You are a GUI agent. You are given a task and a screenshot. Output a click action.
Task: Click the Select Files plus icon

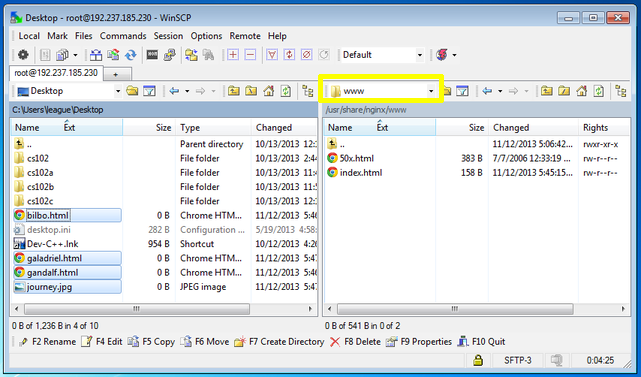[x=233, y=55]
